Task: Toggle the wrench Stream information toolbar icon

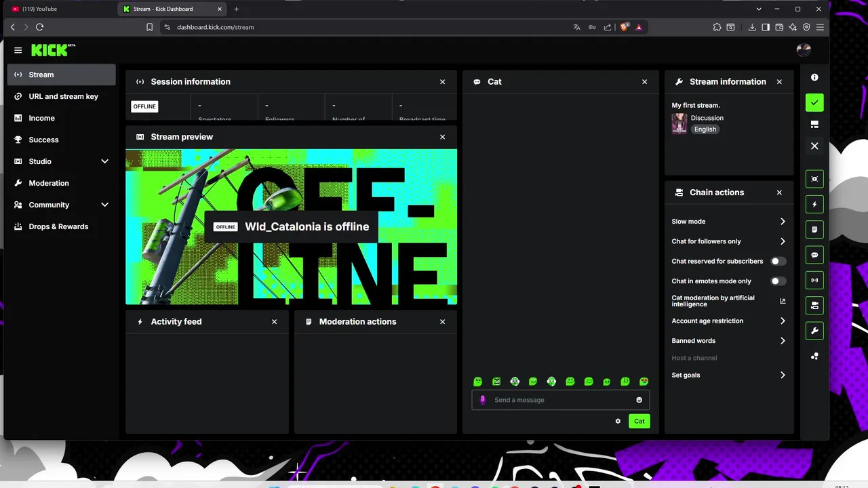Action: point(814,331)
